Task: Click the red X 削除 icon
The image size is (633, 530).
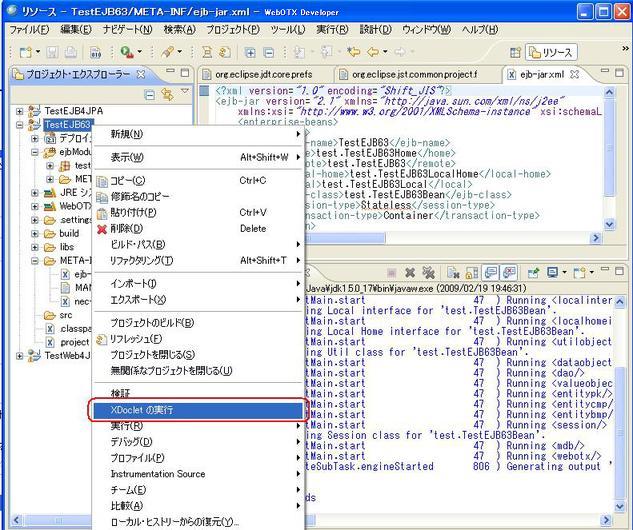Action: pyautogui.click(x=101, y=228)
